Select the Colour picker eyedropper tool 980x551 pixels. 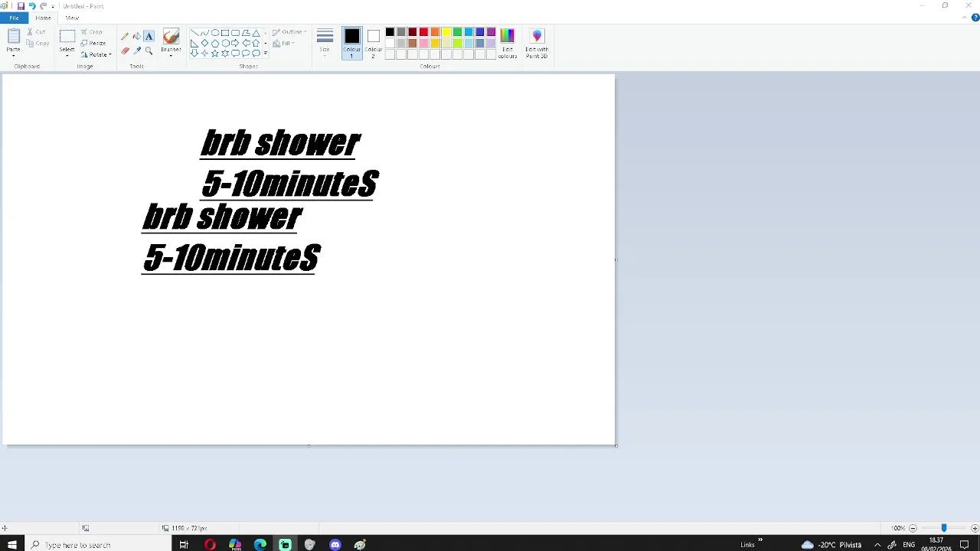click(137, 51)
